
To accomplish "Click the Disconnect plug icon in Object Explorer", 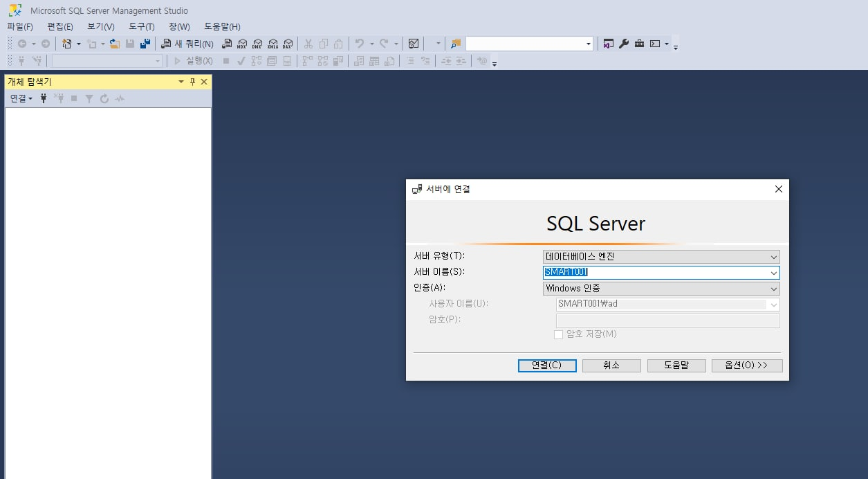I will [59, 98].
